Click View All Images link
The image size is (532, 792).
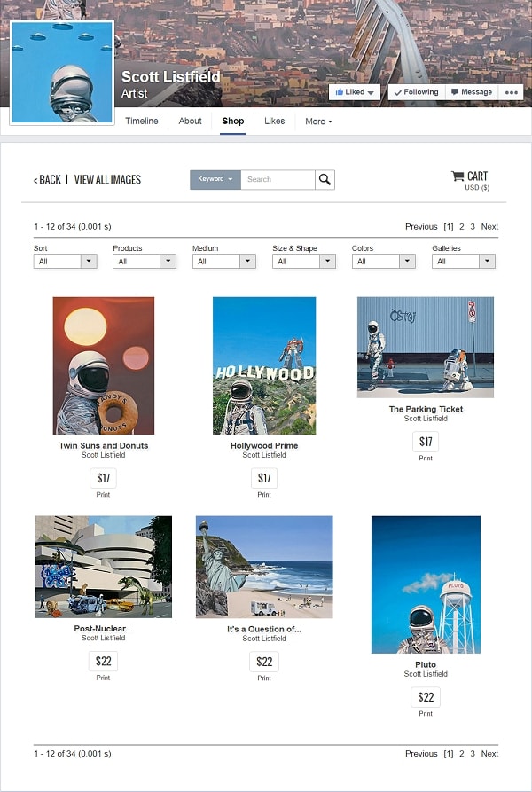[x=107, y=180]
